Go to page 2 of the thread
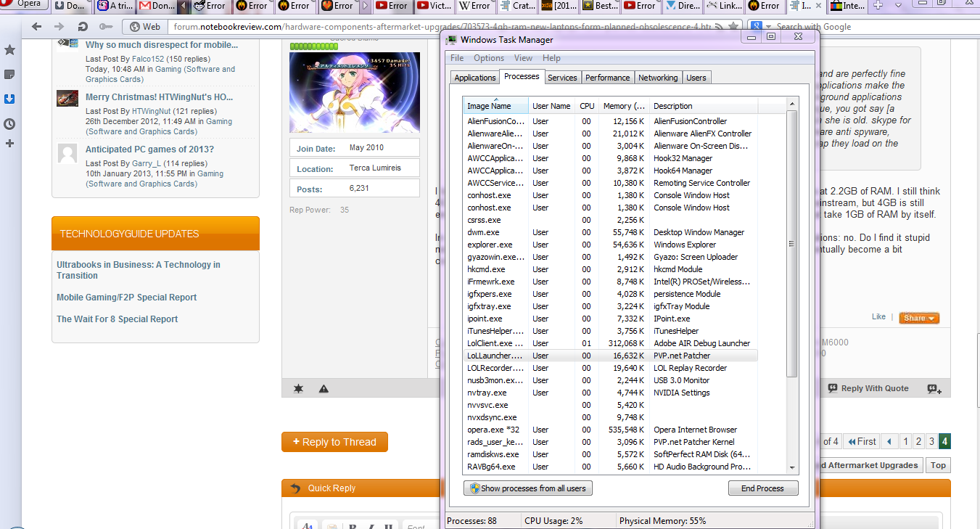 pos(918,441)
